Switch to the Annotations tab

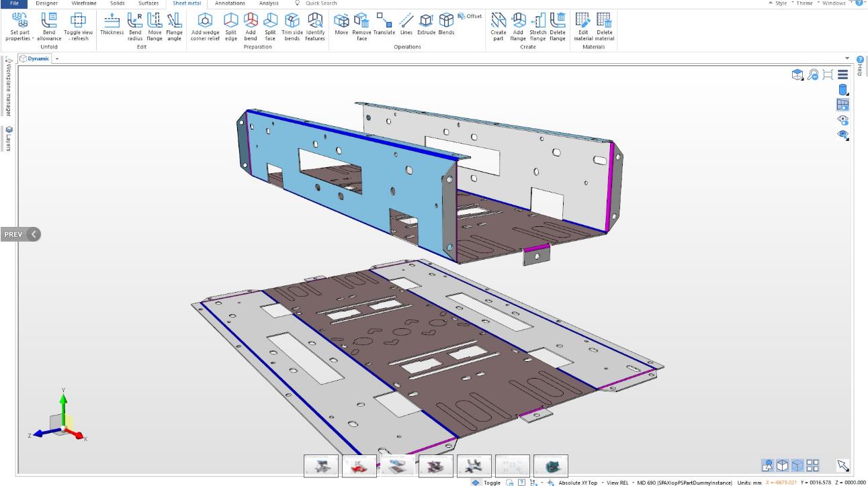coord(230,3)
